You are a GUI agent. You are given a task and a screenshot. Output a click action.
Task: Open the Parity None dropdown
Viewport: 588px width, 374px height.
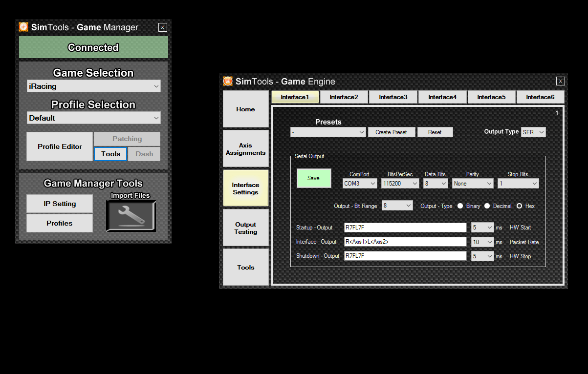coord(473,184)
